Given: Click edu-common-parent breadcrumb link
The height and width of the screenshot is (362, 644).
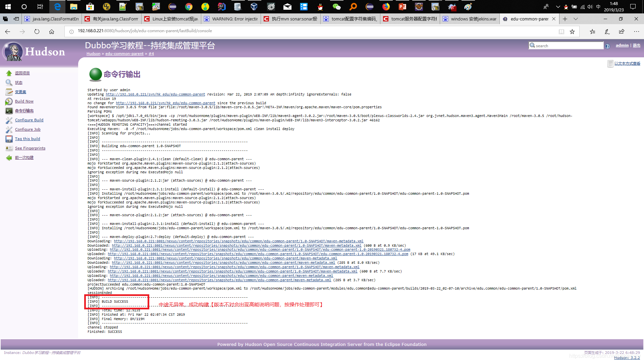Looking at the screenshot, I should [x=124, y=54].
